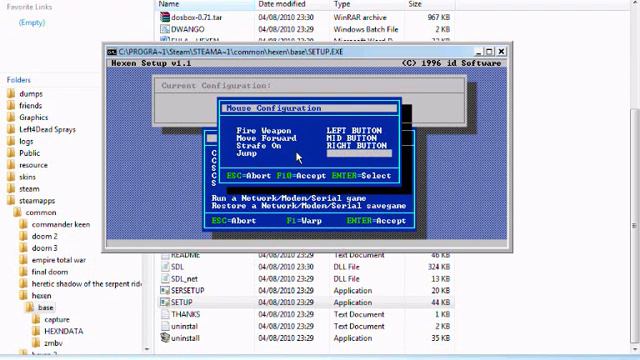Screen dimensions: 640x360
Task: Click the console window system menu icon
Action: point(112,52)
